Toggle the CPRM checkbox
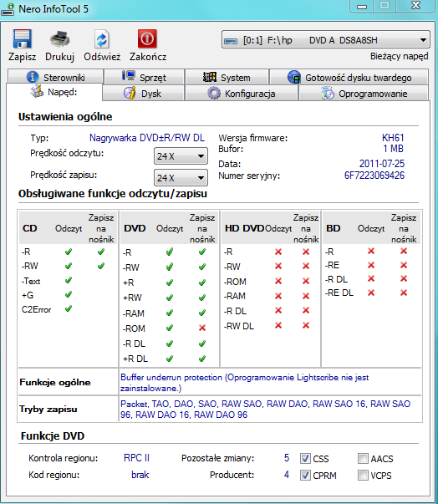 point(305,475)
